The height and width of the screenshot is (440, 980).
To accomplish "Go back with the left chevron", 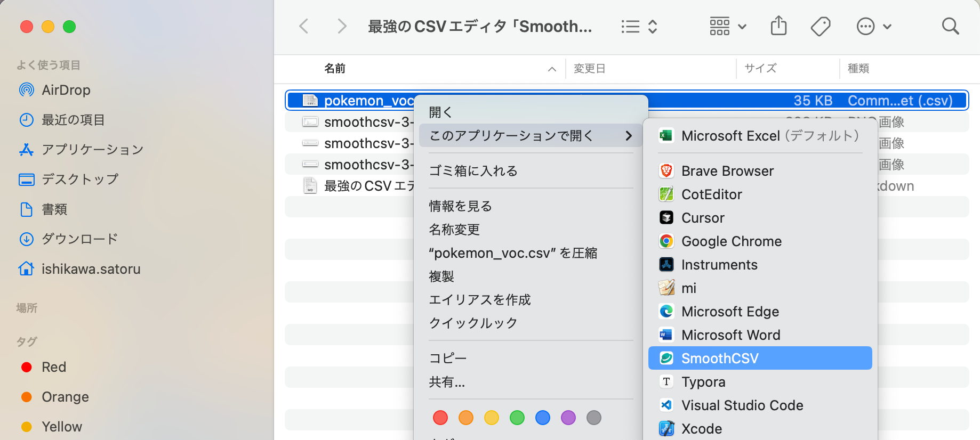I will 304,26.
